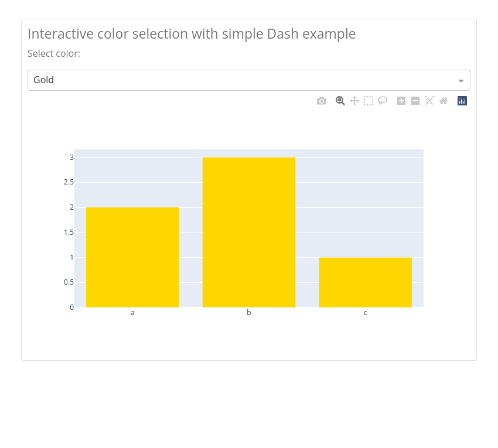This screenshot has height=448, width=498.
Task: Select the Zoom tool in modebar
Action: (x=340, y=101)
